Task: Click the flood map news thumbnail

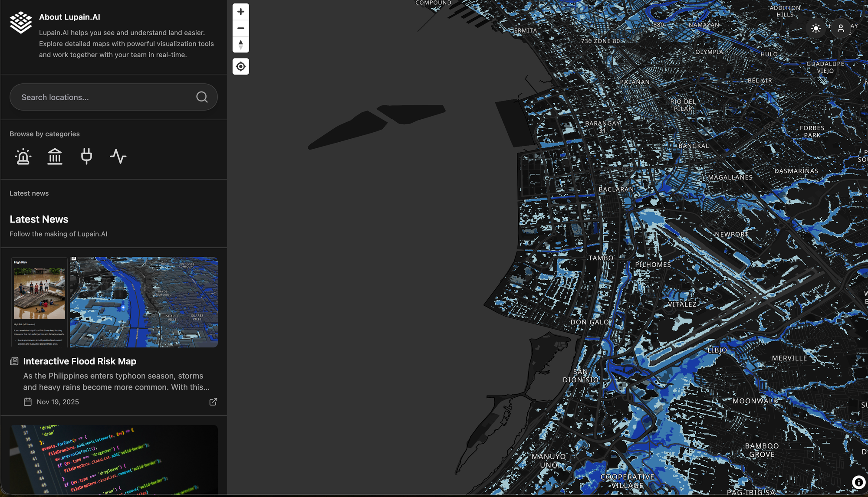Action: tap(144, 302)
